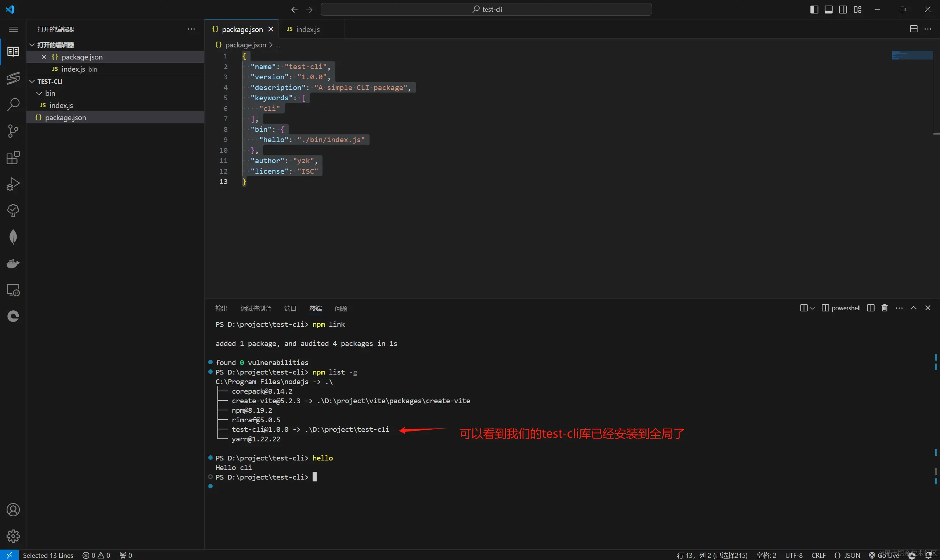Image resolution: width=940 pixels, height=560 pixels.
Task: Toggle the secondary sidebar
Action: [843, 9]
